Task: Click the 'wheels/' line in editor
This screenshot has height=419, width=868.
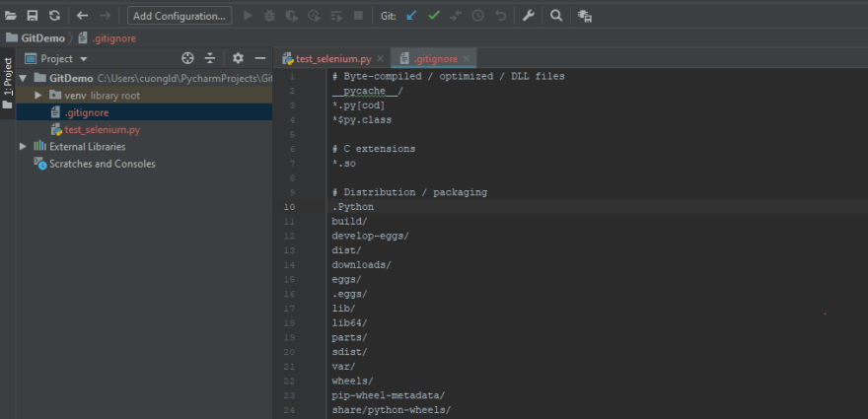Action: (353, 381)
